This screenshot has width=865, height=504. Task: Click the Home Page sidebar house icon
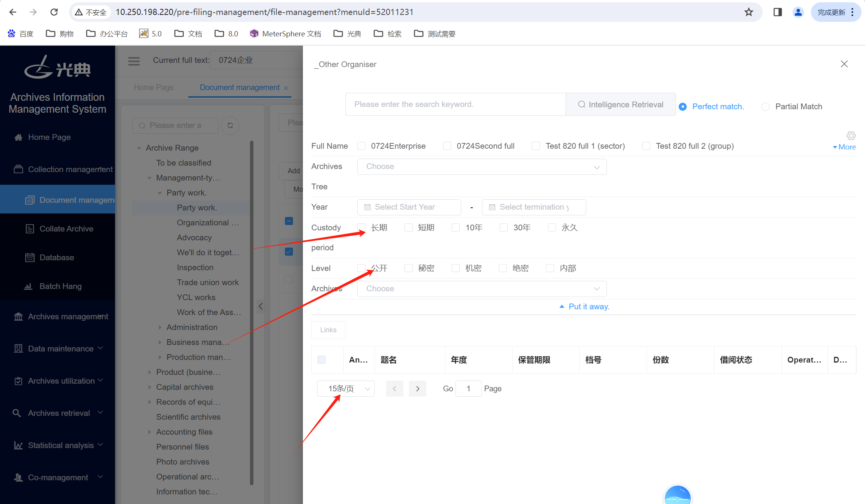[x=18, y=137]
